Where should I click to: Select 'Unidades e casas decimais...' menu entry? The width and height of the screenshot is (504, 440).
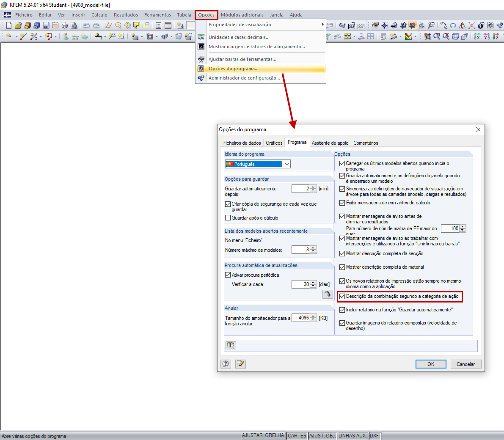pyautogui.click(x=239, y=37)
